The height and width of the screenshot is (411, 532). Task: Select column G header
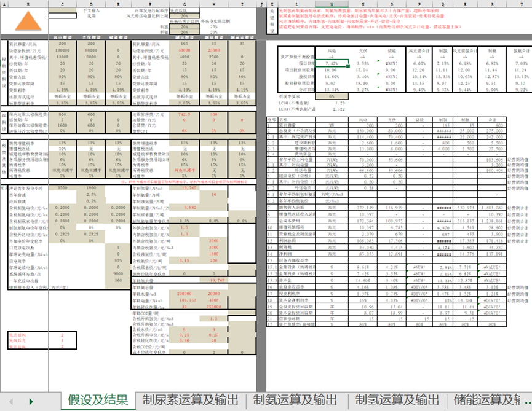186,4
